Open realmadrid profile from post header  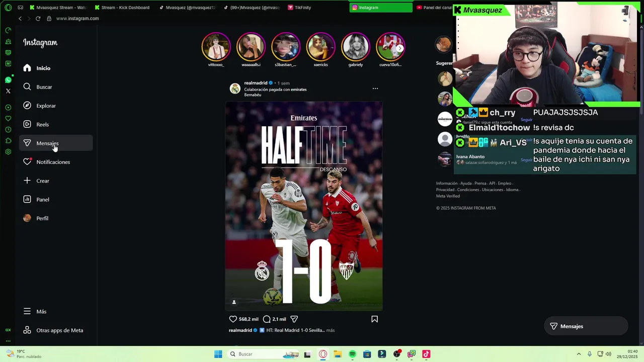(x=256, y=83)
